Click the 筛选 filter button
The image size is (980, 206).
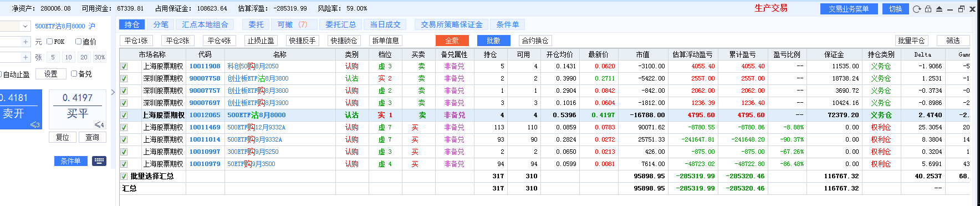coord(953,41)
